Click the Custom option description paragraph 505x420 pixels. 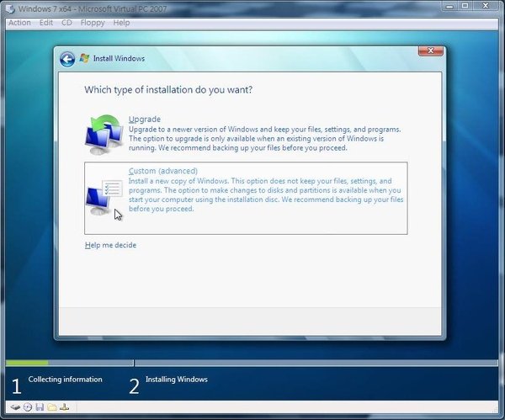[x=266, y=195]
